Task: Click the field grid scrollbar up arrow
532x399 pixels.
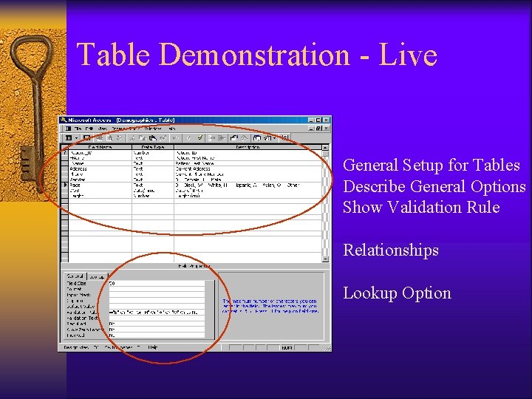Action: click(x=325, y=148)
